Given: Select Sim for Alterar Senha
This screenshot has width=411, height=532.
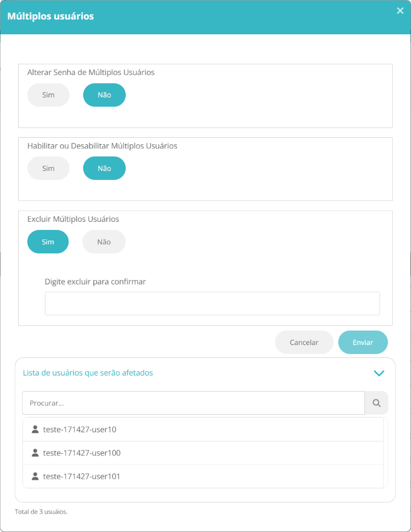Looking at the screenshot, I should [48, 95].
